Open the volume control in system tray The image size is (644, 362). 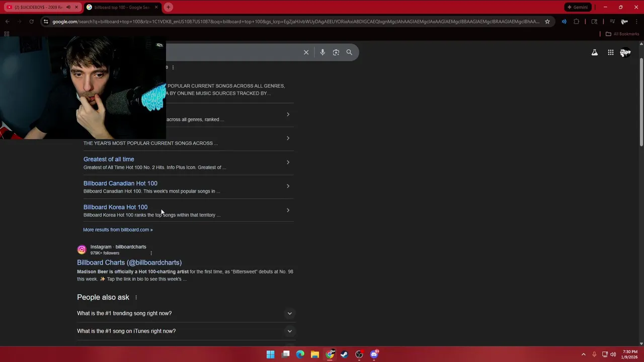(x=613, y=354)
